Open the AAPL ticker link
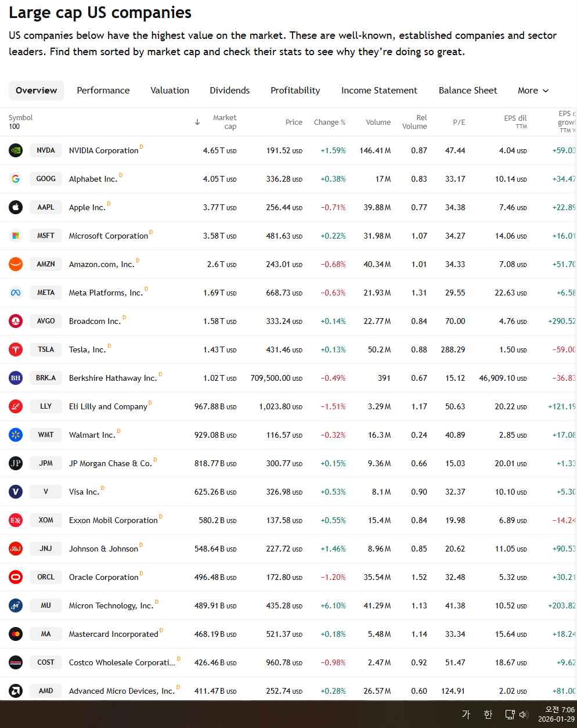 point(46,207)
